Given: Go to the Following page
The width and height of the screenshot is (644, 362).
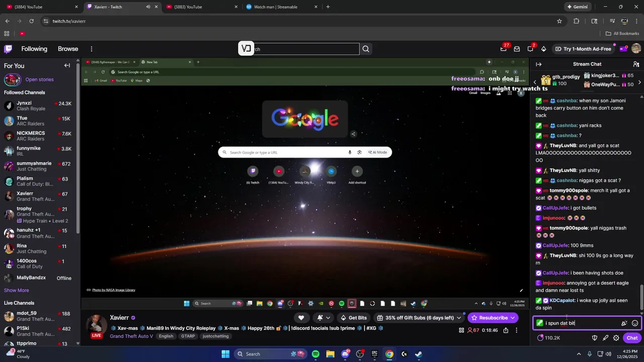Looking at the screenshot, I should pos(34,49).
